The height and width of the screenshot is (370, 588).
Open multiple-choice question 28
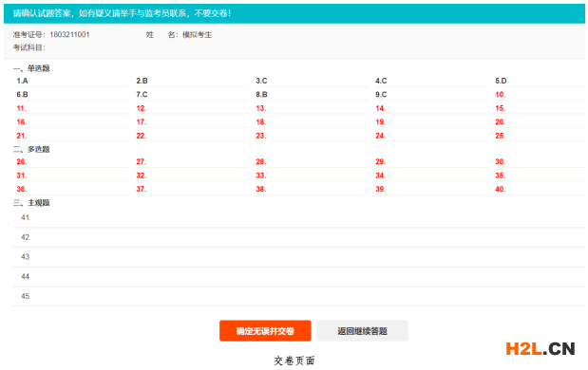pos(260,161)
